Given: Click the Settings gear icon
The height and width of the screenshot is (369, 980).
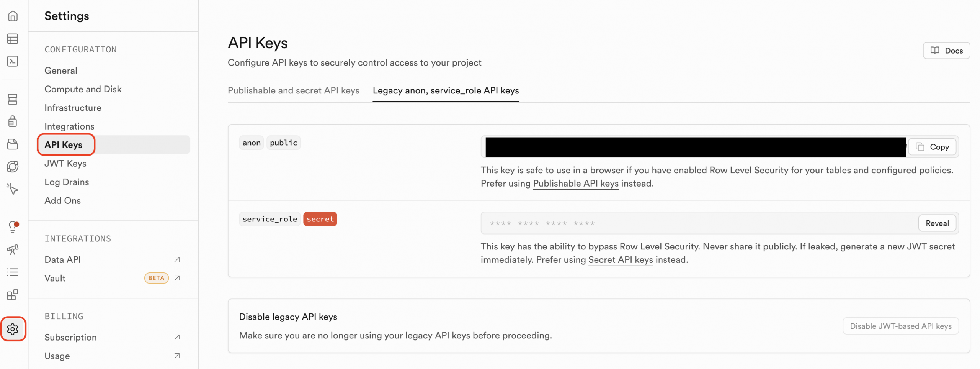Looking at the screenshot, I should [13, 329].
